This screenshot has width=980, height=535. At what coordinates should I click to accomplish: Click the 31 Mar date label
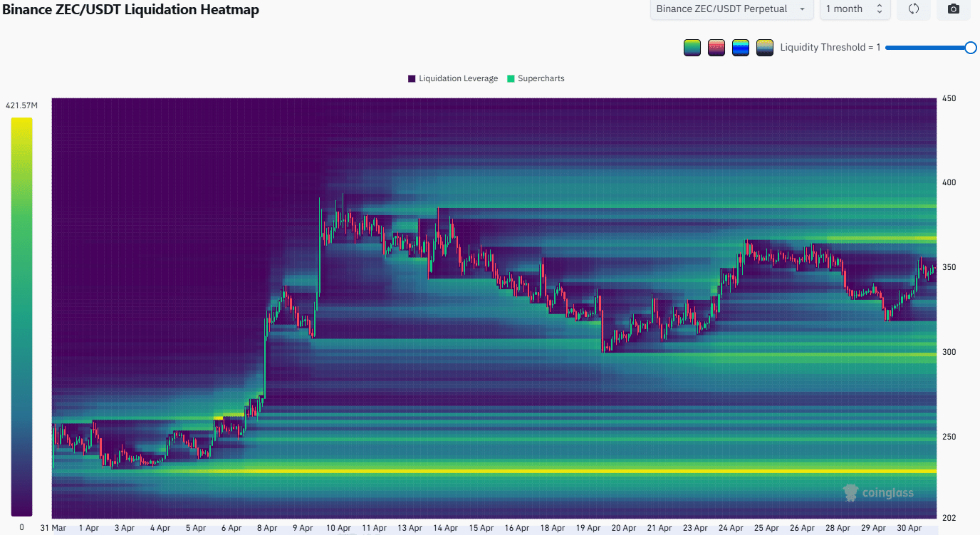tap(53, 528)
